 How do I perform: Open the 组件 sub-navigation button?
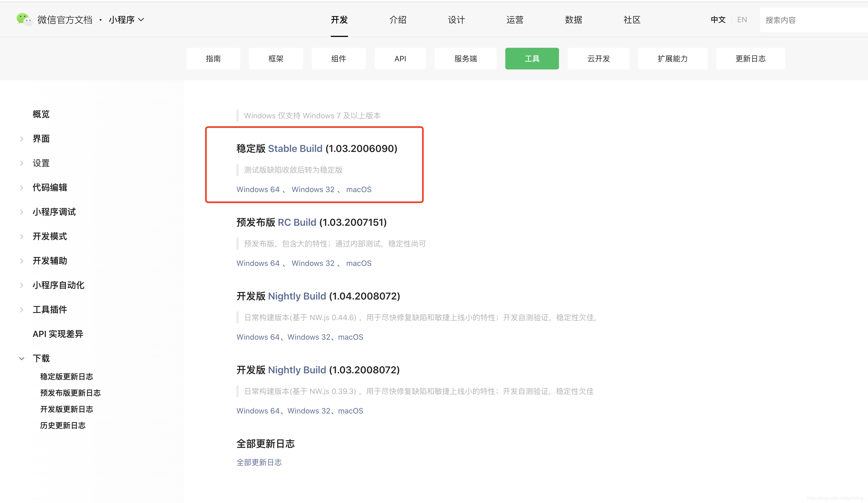tap(339, 59)
